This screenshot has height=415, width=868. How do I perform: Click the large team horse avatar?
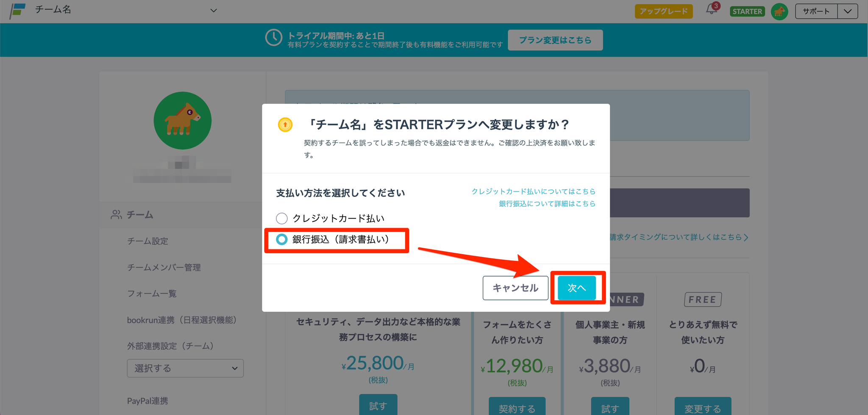point(183,121)
